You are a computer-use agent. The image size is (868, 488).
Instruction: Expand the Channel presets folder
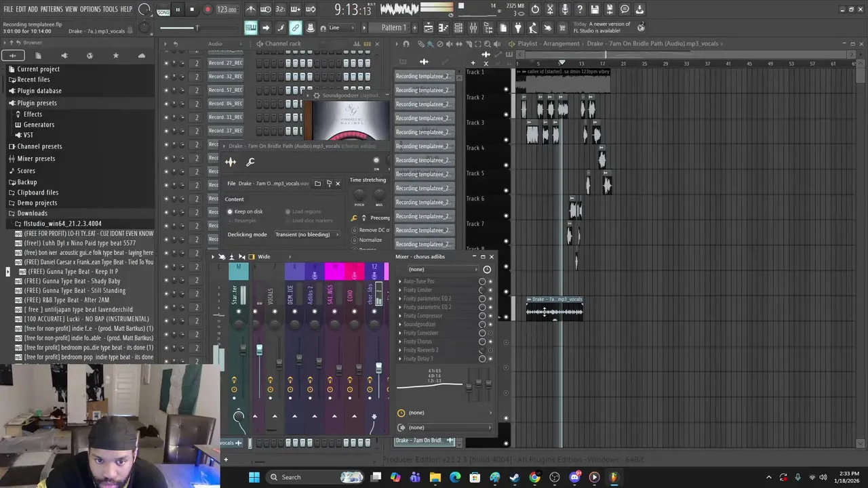[x=39, y=146]
